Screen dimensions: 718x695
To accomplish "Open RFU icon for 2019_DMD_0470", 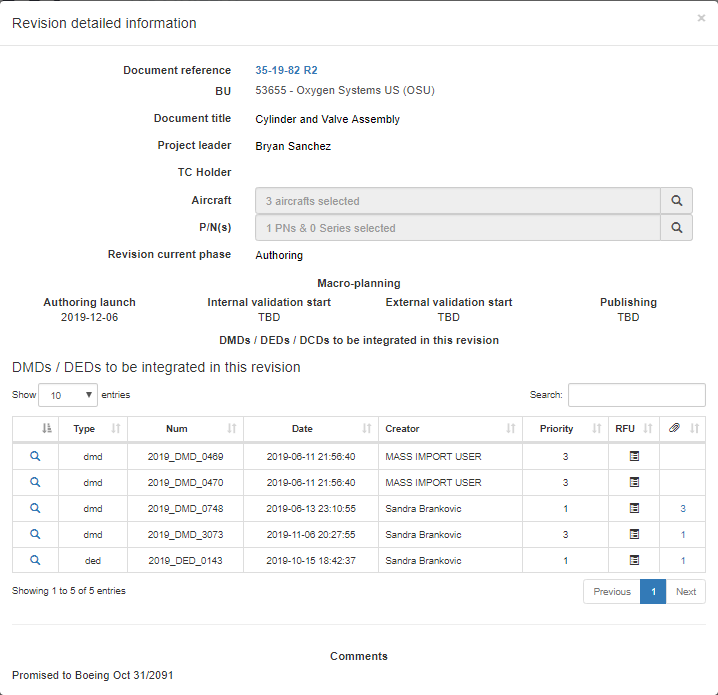I will click(x=634, y=482).
